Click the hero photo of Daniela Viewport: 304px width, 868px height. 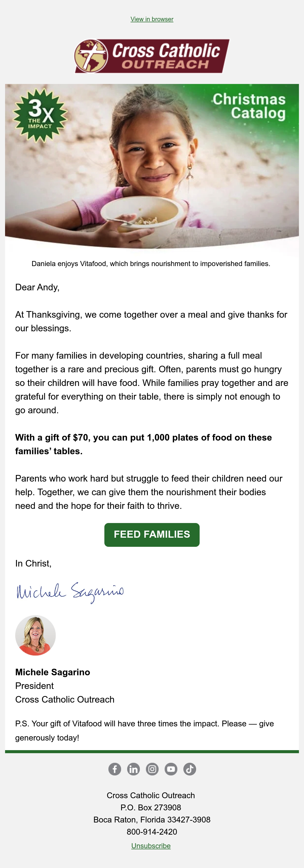click(152, 166)
